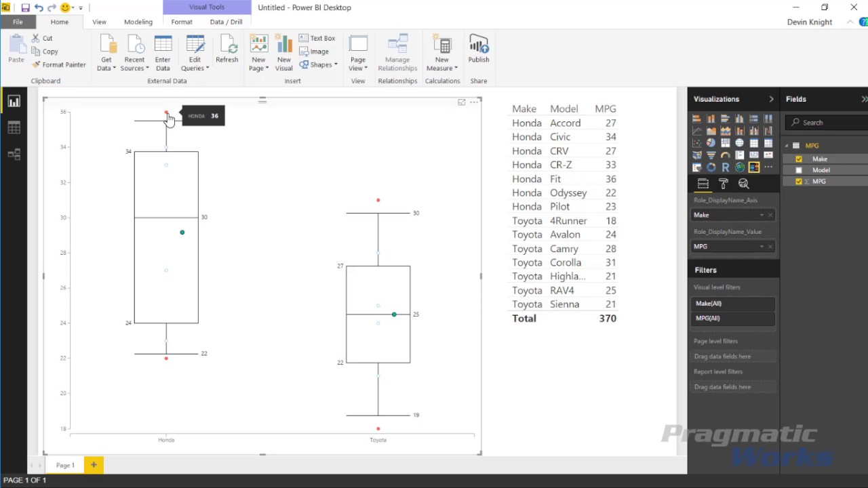This screenshot has width=868, height=488.
Task: Undo the last action
Action: tap(39, 7)
